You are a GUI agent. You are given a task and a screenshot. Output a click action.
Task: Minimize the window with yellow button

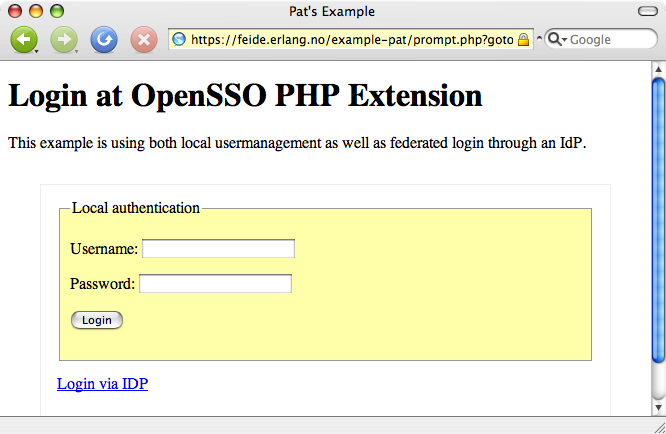[36, 11]
